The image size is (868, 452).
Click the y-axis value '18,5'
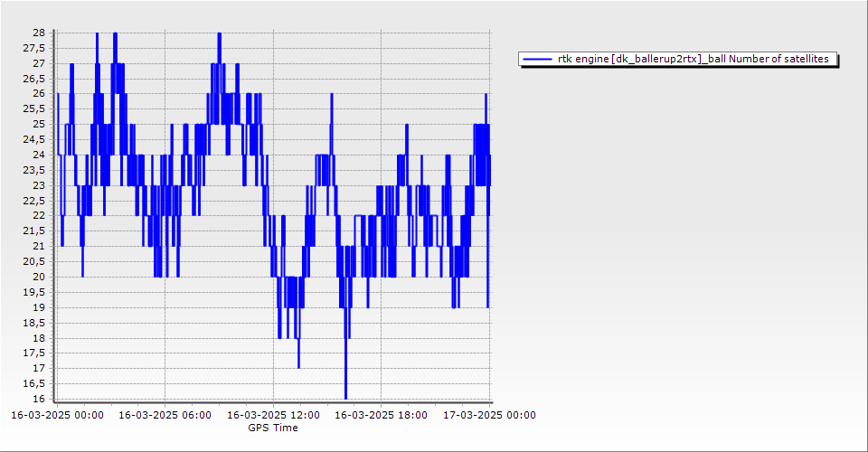(x=34, y=323)
